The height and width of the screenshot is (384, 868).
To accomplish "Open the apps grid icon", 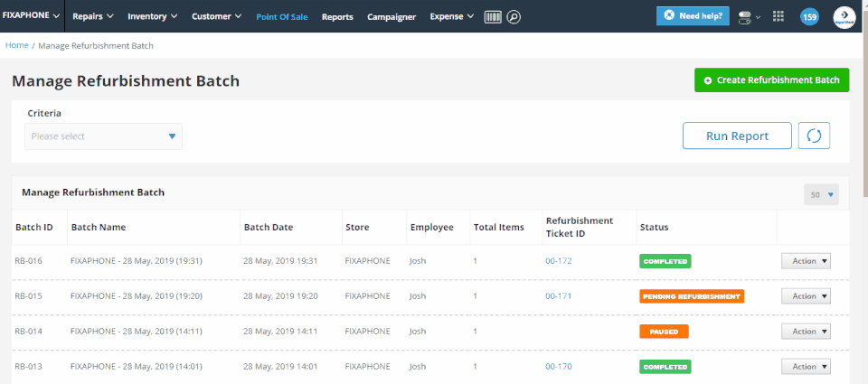I will (778, 16).
